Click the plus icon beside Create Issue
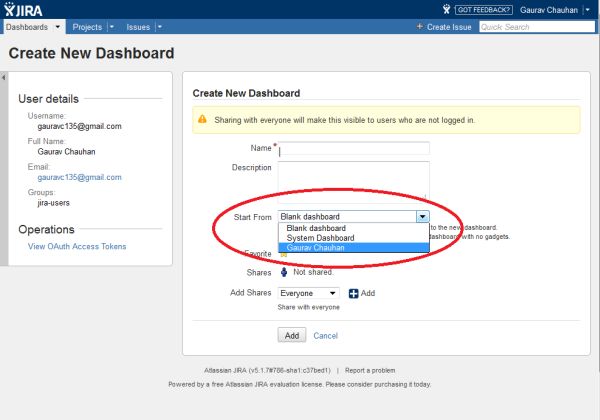 click(x=420, y=27)
